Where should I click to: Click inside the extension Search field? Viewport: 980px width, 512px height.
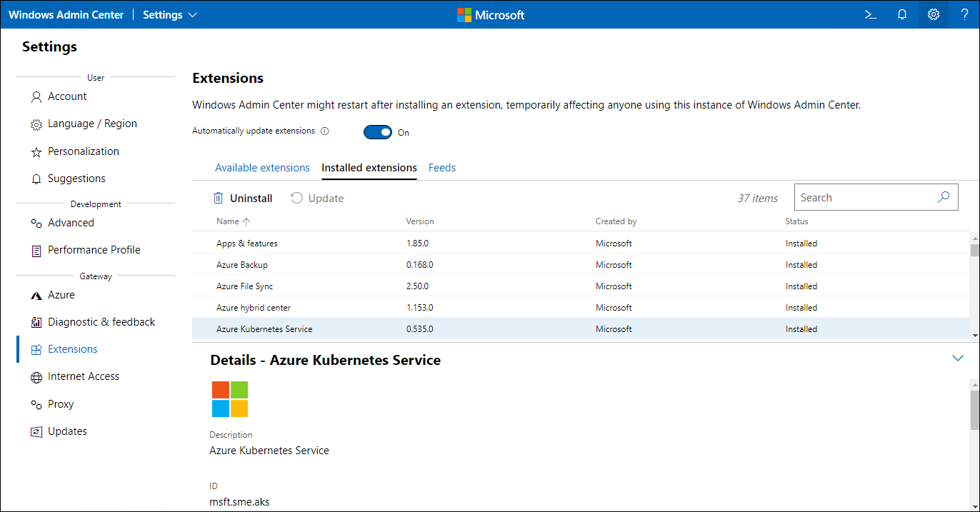pyautogui.click(x=864, y=197)
